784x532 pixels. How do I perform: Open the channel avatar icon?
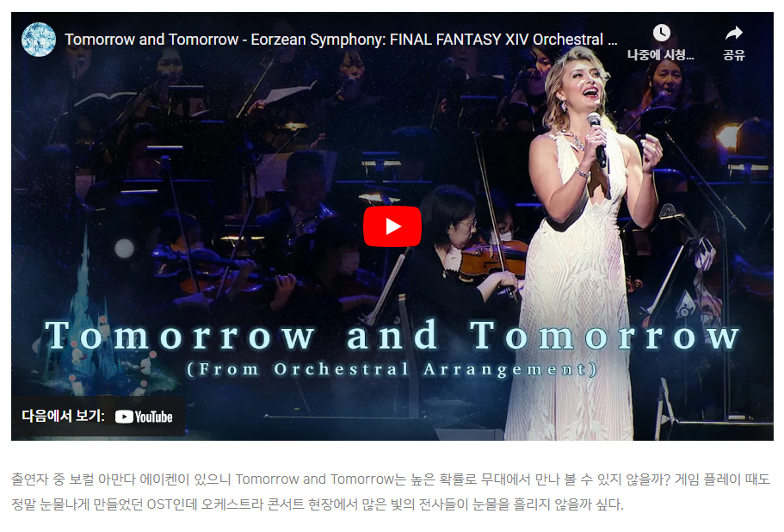tap(39, 40)
